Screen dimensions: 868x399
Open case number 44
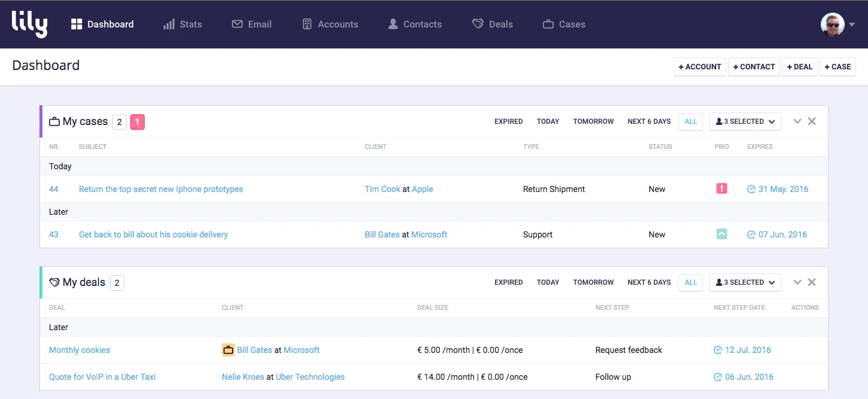click(54, 189)
